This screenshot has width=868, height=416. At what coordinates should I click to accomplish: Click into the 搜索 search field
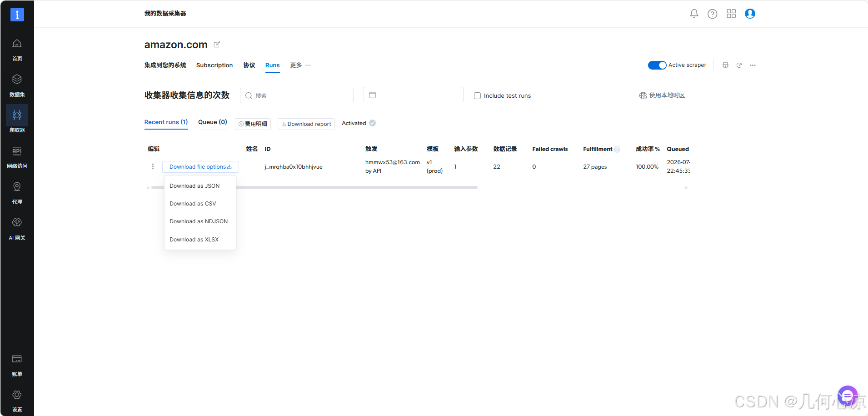297,95
